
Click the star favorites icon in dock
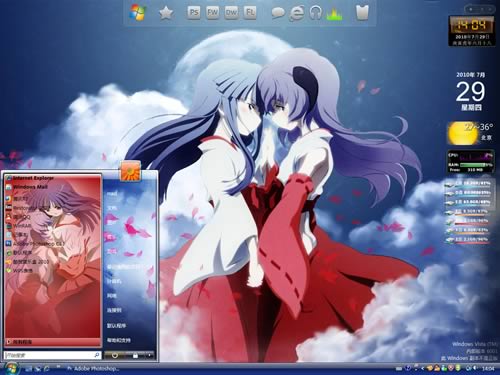[166, 13]
